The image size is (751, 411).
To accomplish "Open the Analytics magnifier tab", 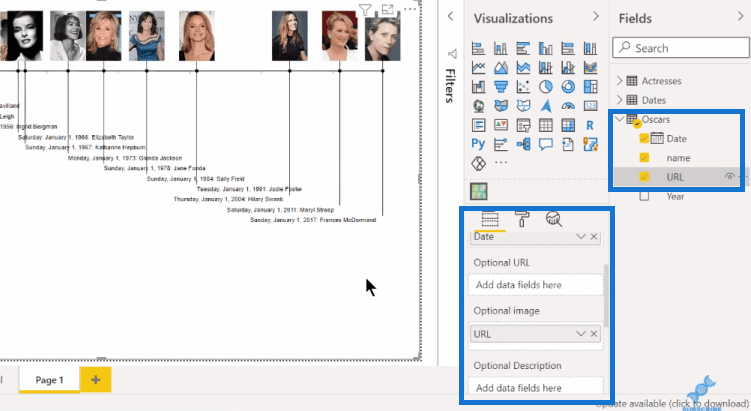I will [554, 219].
